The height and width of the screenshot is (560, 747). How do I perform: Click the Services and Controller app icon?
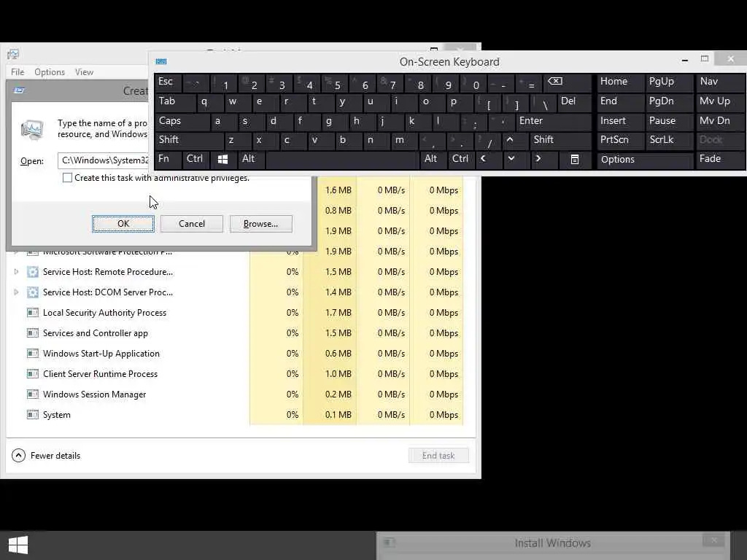point(32,332)
